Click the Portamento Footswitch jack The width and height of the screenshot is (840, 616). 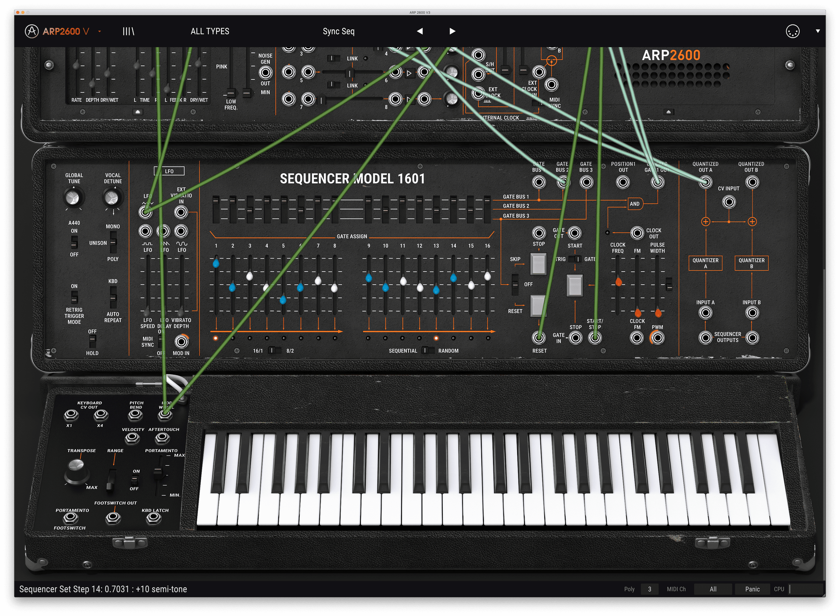point(70,518)
